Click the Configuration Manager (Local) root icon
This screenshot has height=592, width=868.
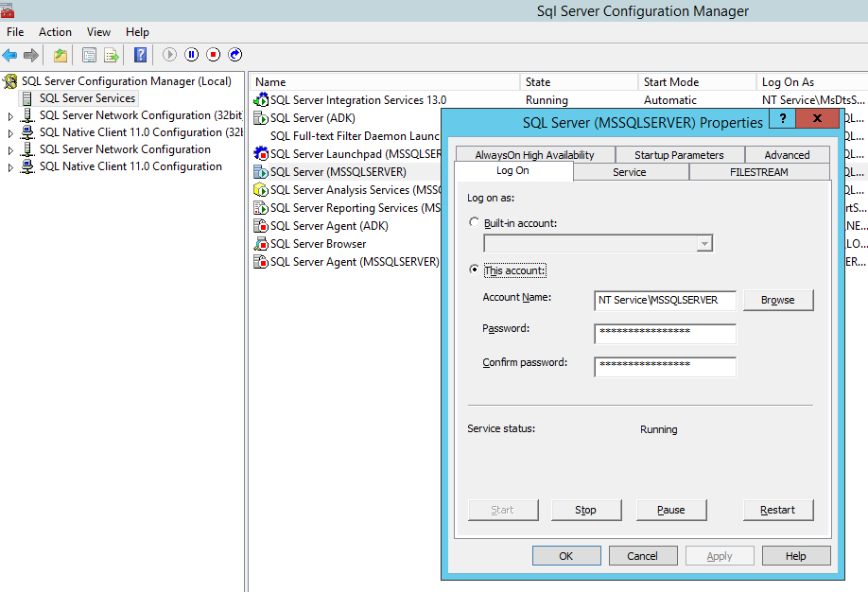(x=10, y=81)
